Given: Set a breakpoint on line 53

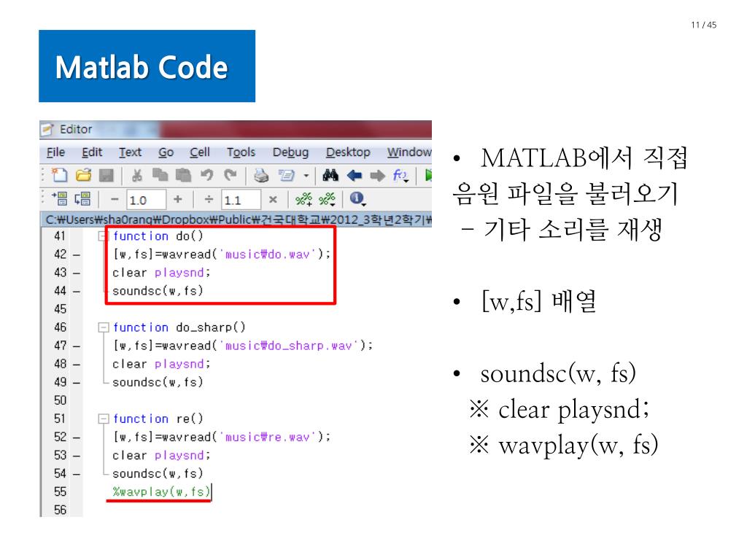Looking at the screenshot, I should tap(76, 456).
